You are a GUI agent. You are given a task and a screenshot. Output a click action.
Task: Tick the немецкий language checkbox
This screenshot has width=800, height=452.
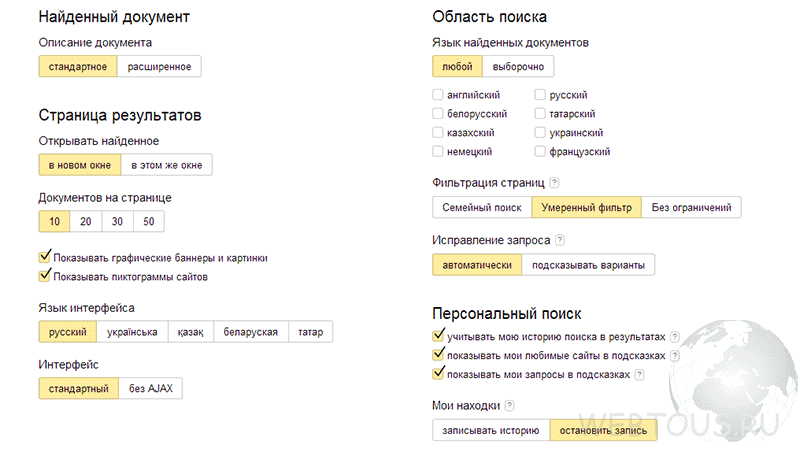coord(438,151)
